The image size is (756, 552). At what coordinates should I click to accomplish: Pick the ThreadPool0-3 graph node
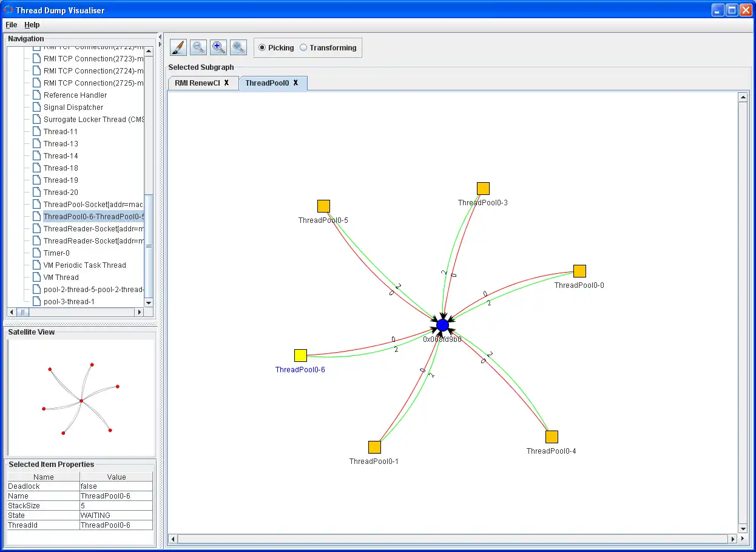click(x=483, y=188)
